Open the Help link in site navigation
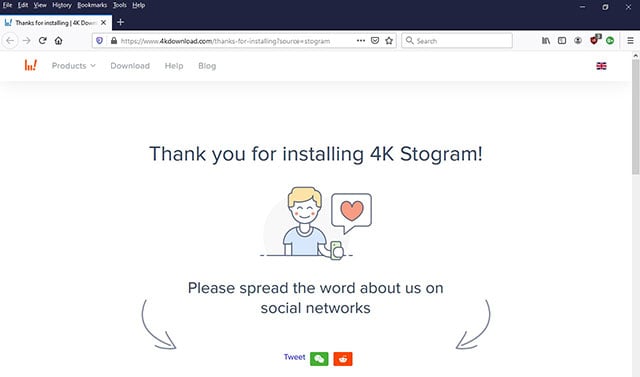 (x=174, y=66)
